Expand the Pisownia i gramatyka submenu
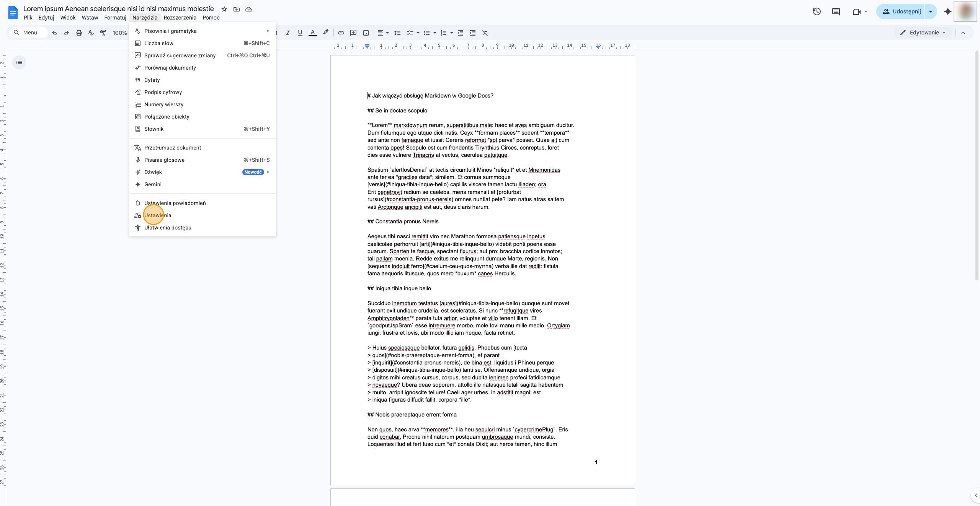This screenshot has width=980, height=506. tap(203, 31)
